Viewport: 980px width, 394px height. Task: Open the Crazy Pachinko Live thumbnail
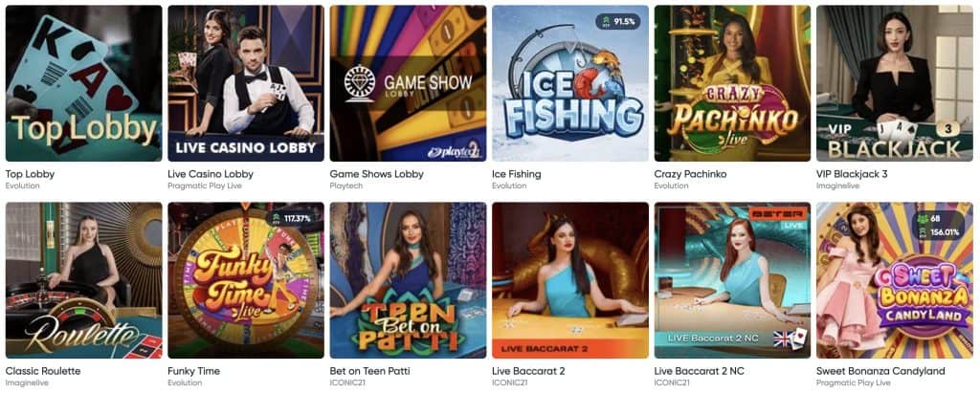tap(732, 83)
